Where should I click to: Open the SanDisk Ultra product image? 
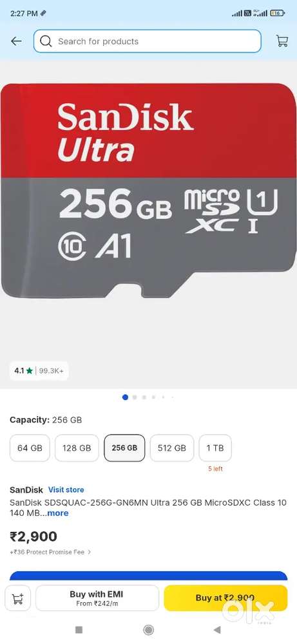coord(148,190)
